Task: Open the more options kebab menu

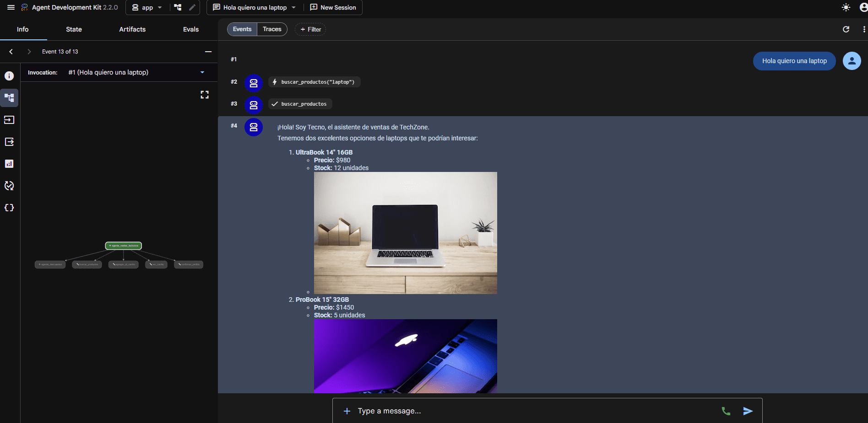Action: coord(864,29)
